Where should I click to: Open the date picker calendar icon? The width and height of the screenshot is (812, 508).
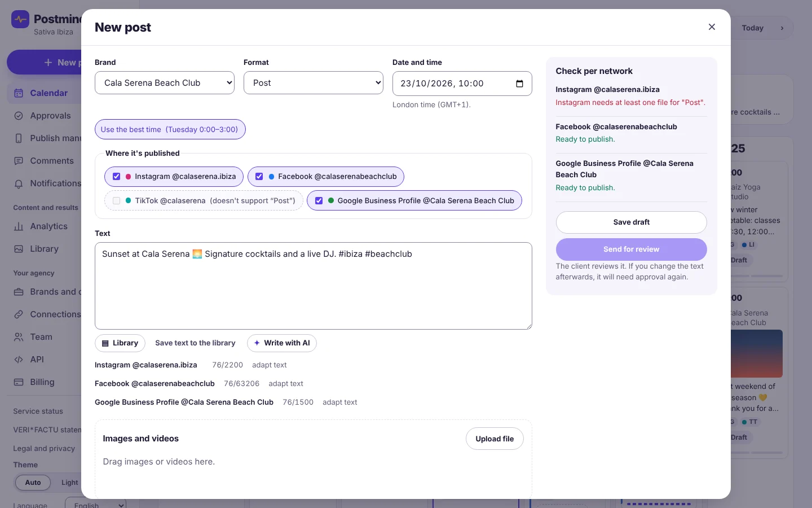click(x=519, y=84)
